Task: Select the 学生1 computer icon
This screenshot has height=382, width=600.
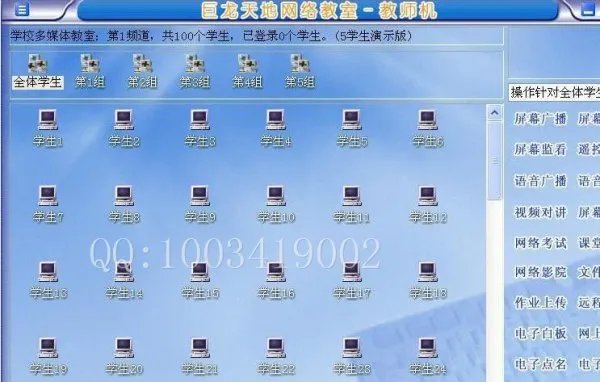Action: coord(48,120)
